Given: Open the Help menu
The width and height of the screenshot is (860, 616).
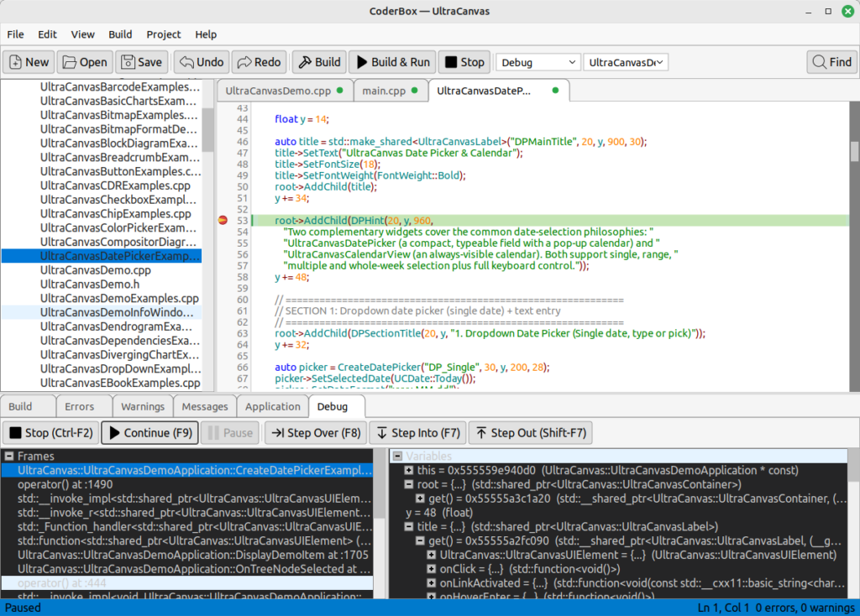Looking at the screenshot, I should (206, 34).
